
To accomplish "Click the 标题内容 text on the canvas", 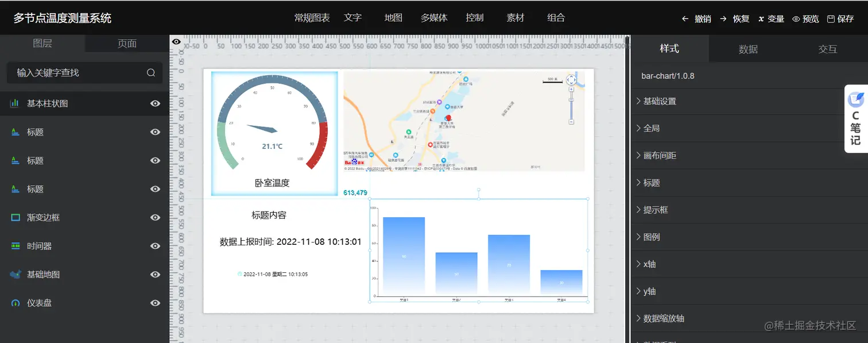I will pos(269,215).
